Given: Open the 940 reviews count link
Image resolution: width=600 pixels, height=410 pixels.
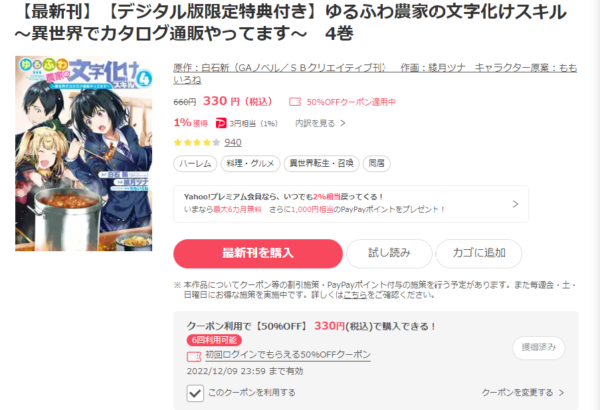Looking at the screenshot, I should point(233,142).
